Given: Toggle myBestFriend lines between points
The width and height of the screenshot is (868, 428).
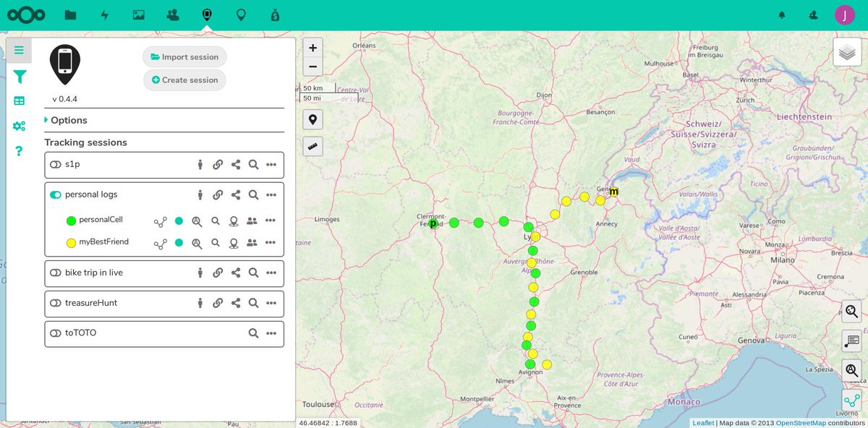Looking at the screenshot, I should click(161, 244).
